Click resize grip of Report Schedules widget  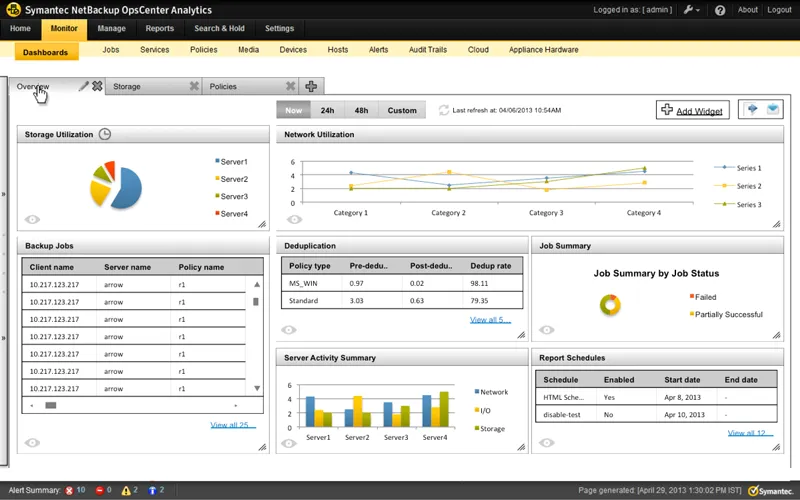[777, 447]
